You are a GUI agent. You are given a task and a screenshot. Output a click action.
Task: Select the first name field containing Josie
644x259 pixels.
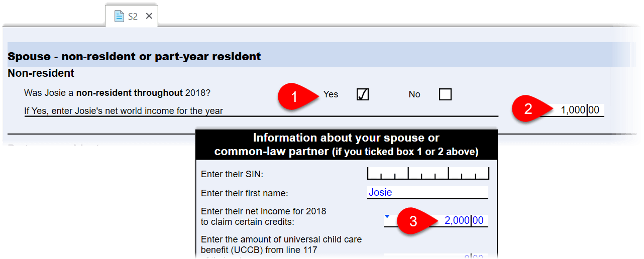(x=427, y=193)
